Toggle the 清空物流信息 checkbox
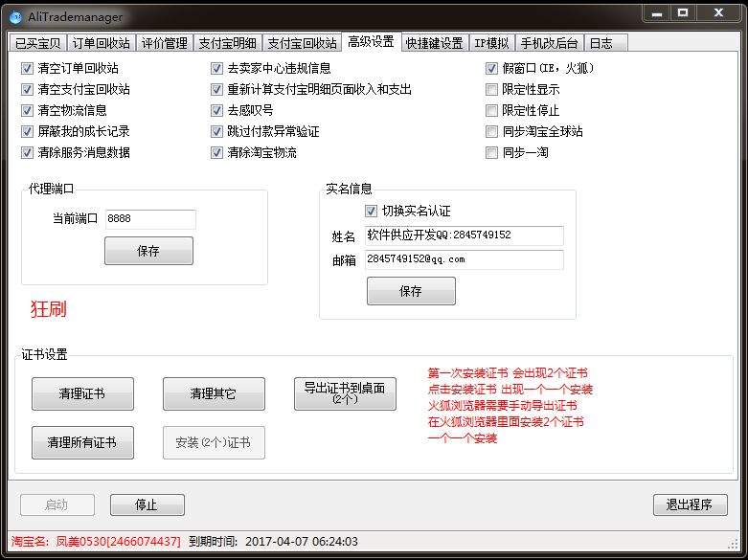This screenshot has width=748, height=560. 27,110
